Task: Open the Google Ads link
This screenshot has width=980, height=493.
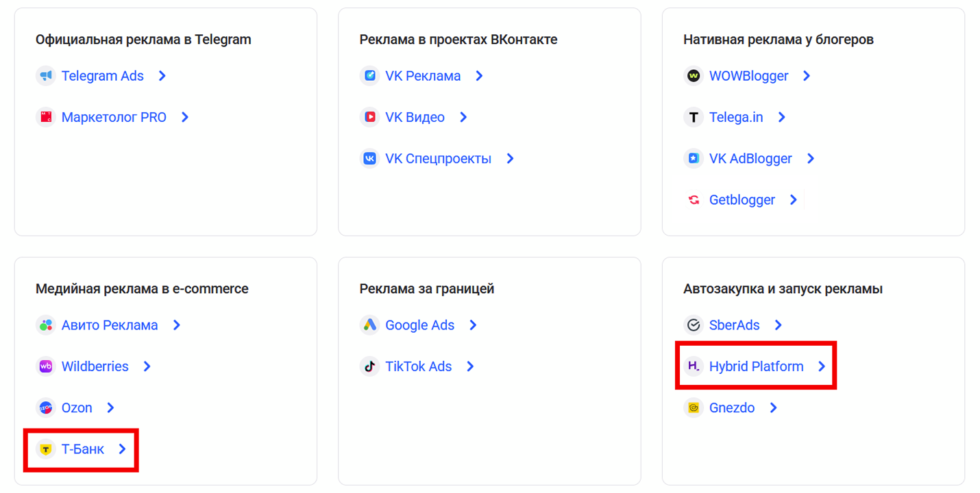Action: pyautogui.click(x=419, y=325)
